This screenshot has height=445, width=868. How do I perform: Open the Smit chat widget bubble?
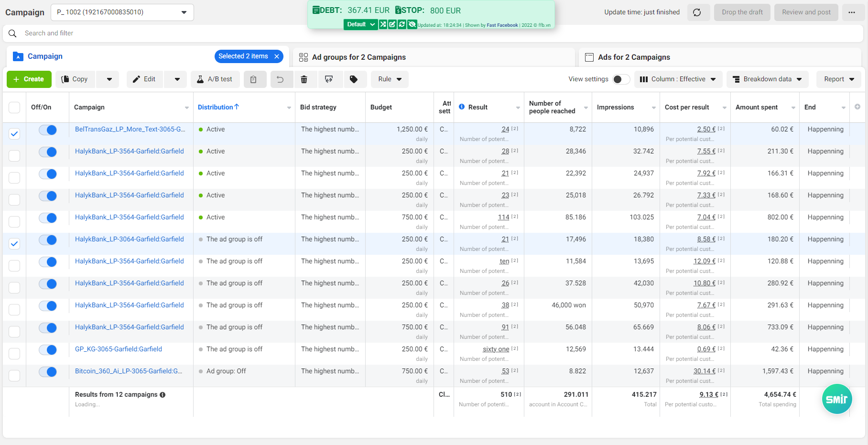[837, 399]
